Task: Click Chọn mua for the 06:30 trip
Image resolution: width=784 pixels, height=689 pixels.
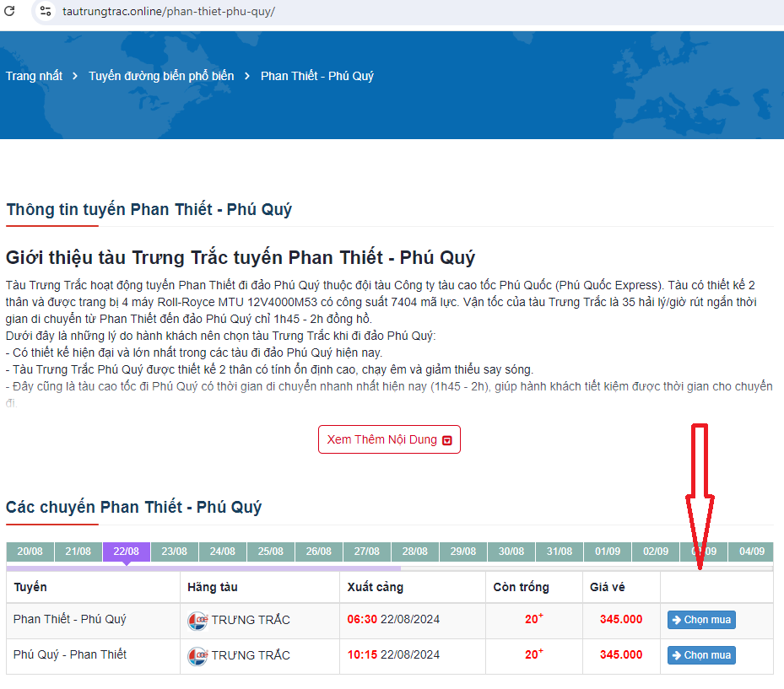Action: [701, 620]
